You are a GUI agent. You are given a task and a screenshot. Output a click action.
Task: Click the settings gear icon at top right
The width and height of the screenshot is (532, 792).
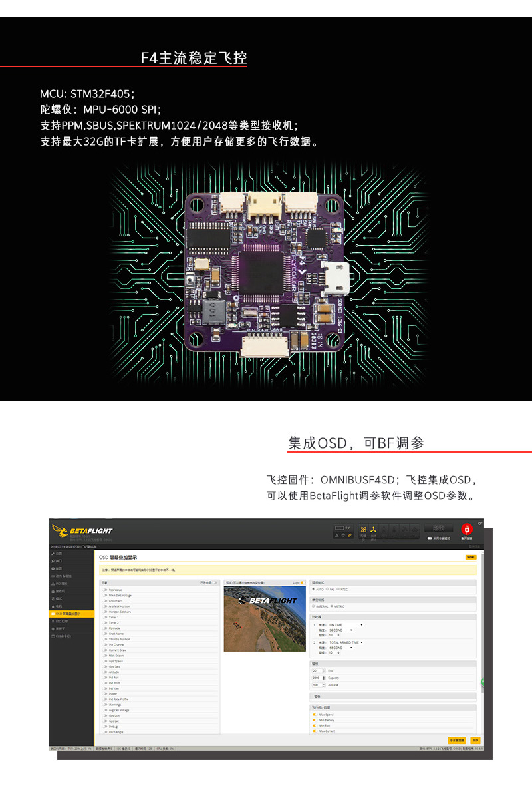pos(480,522)
